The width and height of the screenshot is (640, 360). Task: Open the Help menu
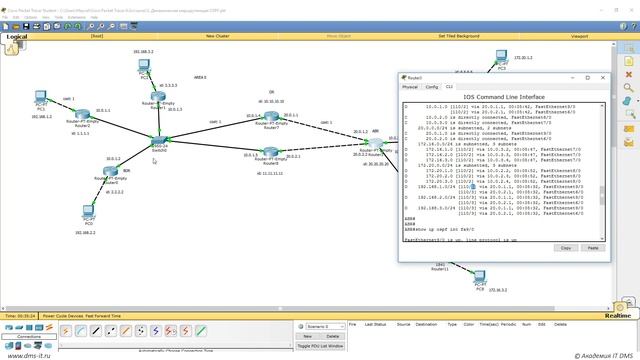tap(94, 18)
